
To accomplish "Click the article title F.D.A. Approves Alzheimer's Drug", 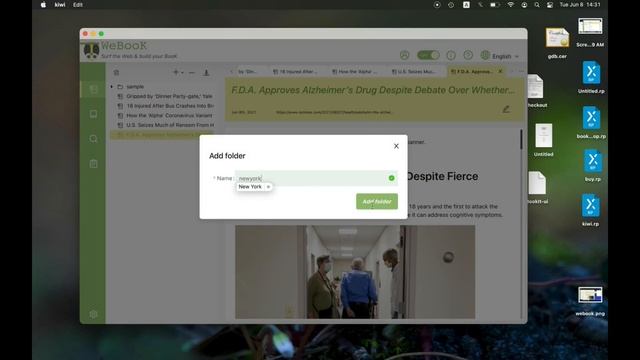I will pyautogui.click(x=373, y=90).
